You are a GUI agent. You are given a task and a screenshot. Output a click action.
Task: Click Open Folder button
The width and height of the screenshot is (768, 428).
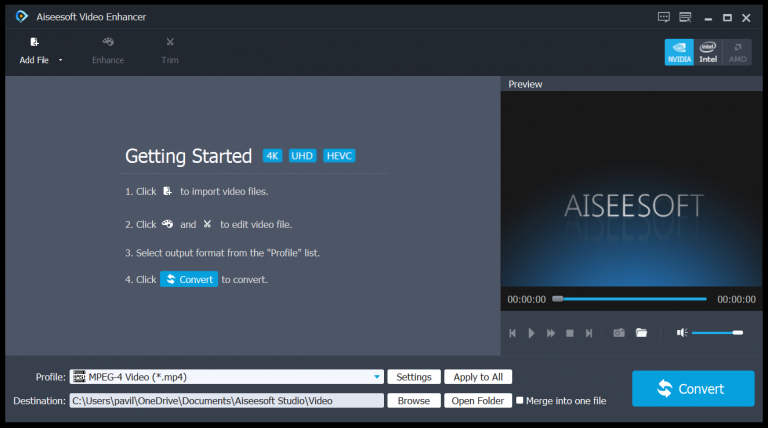(x=478, y=401)
